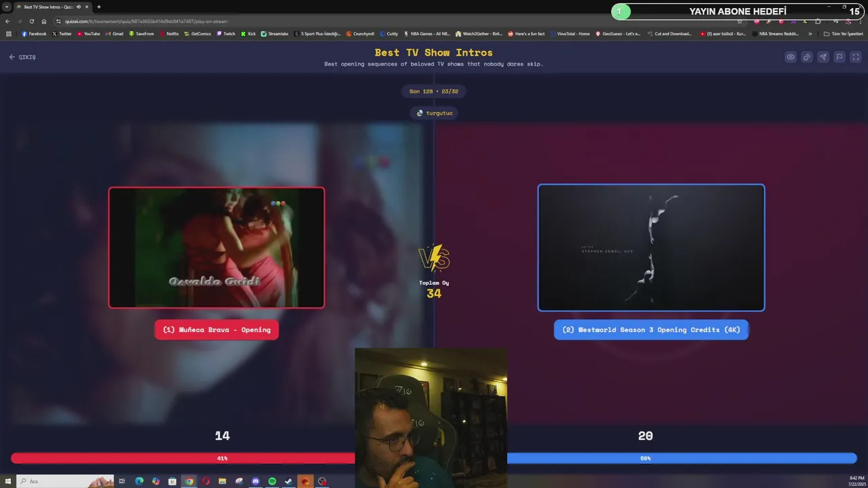Screen dimensions: 868x488
Task: Open the Crunchyroll bookmark
Action: [360, 33]
